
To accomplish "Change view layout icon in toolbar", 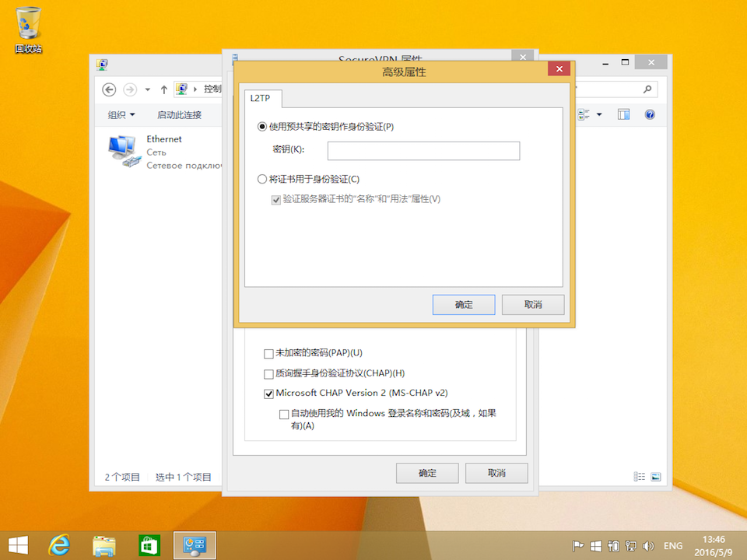I will 584,114.
